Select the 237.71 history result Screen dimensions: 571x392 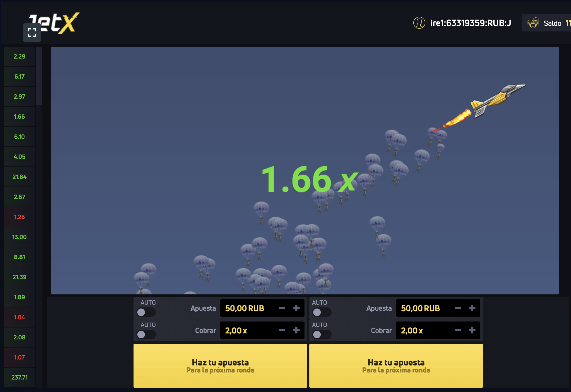click(x=20, y=377)
